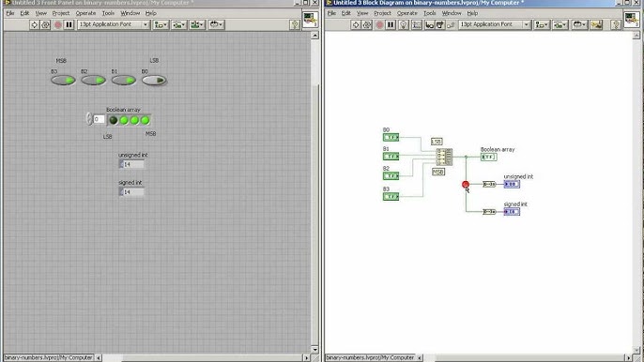Click the Build Array node on the diagram

[444, 157]
